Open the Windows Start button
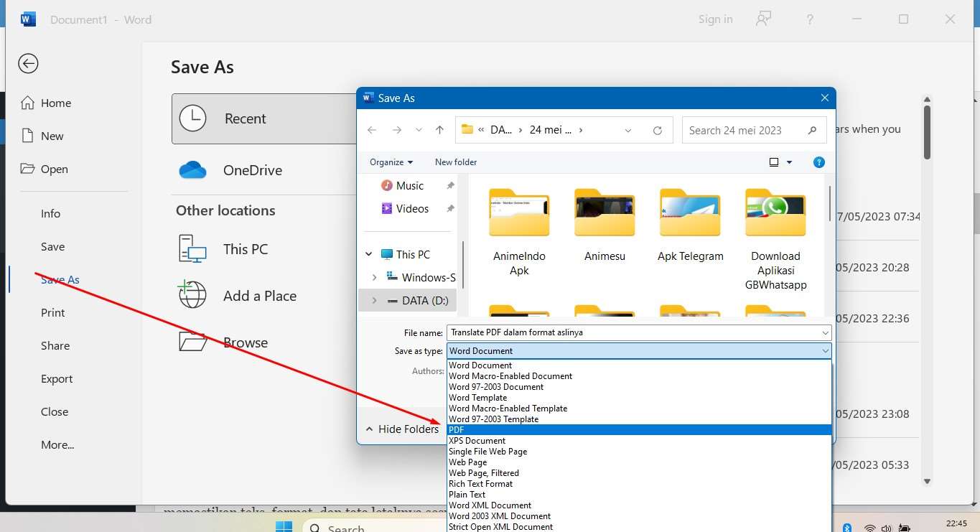980x532 pixels. click(284, 526)
